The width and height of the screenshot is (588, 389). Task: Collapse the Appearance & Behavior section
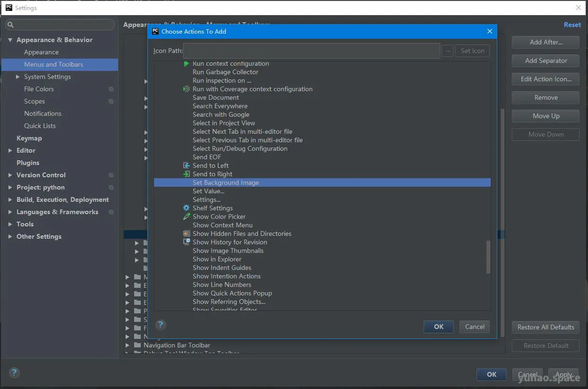click(10, 40)
